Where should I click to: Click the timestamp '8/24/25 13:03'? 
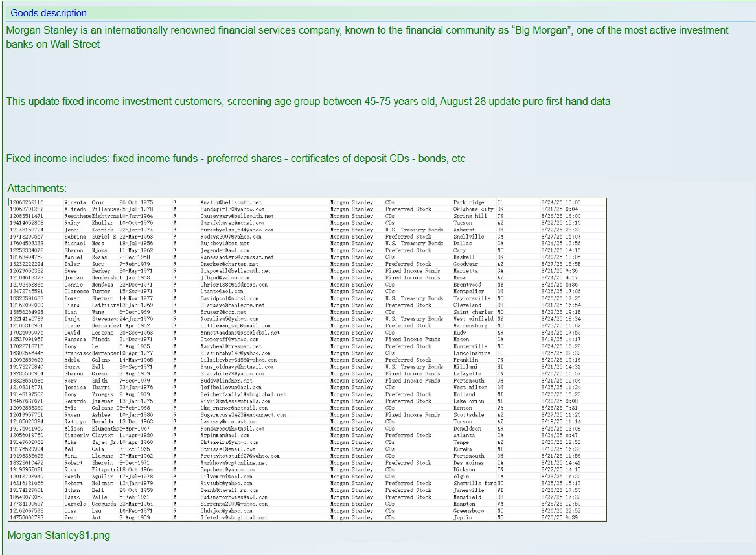pos(560,202)
